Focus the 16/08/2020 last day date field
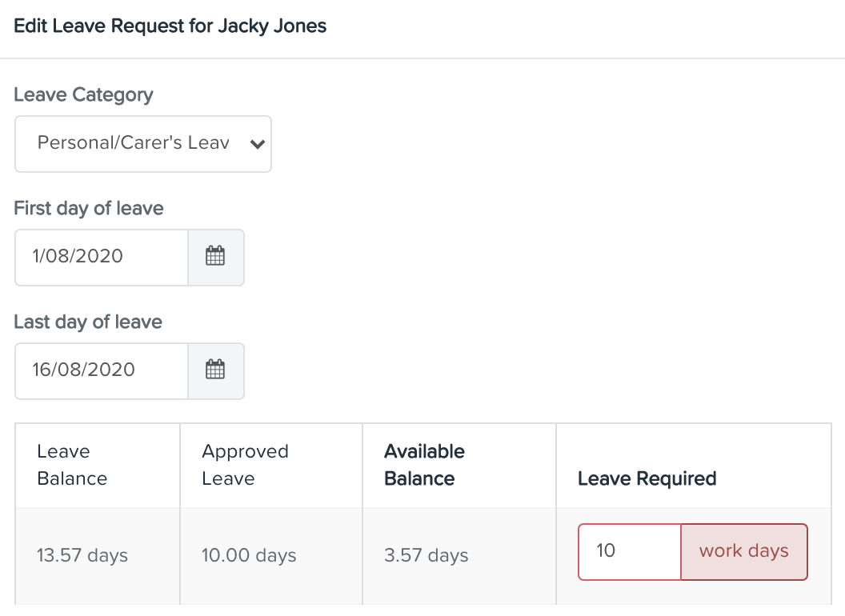 pyautogui.click(x=102, y=370)
